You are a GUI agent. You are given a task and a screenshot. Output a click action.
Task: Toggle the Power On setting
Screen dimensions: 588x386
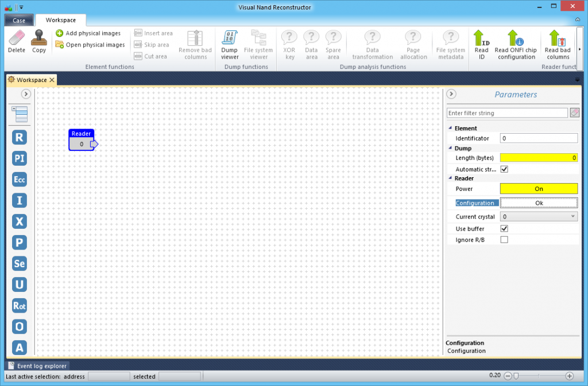(x=539, y=189)
